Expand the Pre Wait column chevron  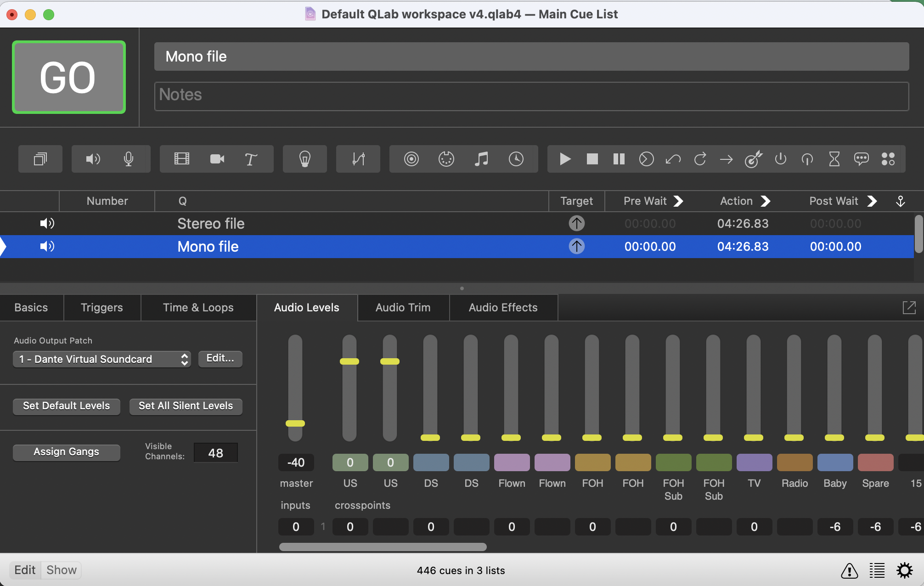(679, 201)
